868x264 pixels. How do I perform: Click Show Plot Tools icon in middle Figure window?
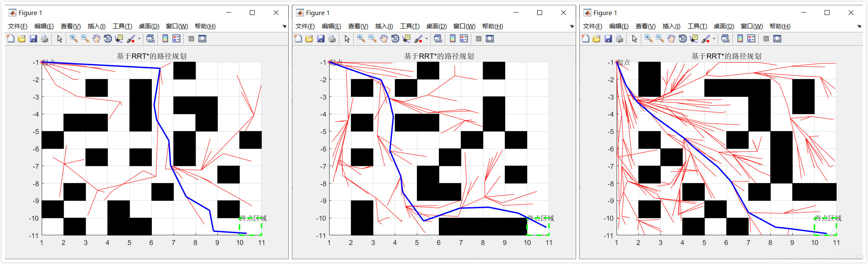coord(490,38)
